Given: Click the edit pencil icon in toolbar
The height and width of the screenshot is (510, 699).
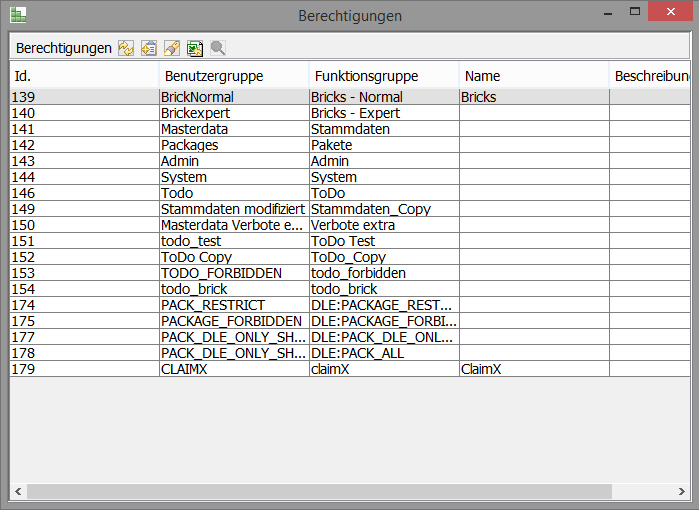Looking at the screenshot, I should pyautogui.click(x=171, y=48).
